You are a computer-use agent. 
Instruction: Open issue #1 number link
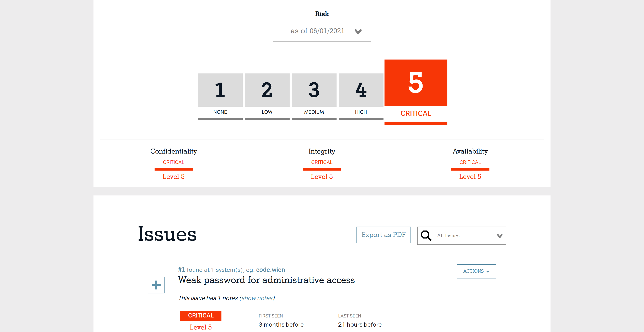pos(181,270)
